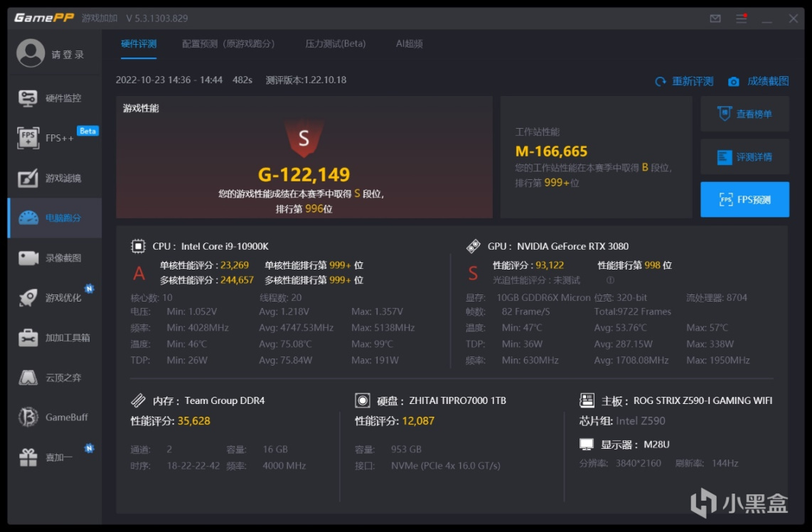
Task: Open 硬件监控 hardware monitor from sidebar
Action: click(x=55, y=98)
